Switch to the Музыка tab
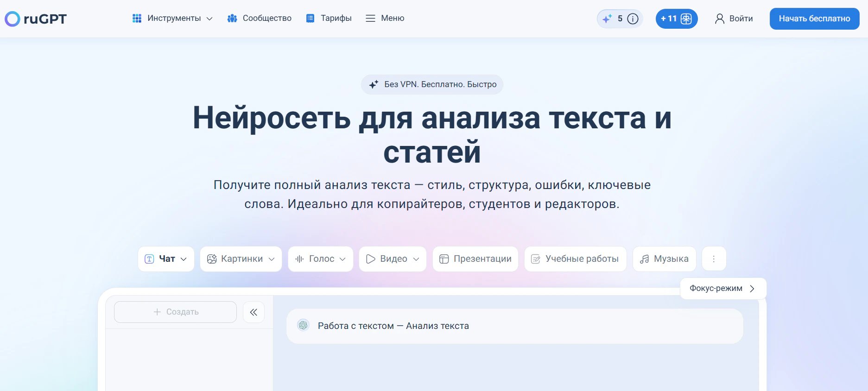868x391 pixels. pos(665,259)
